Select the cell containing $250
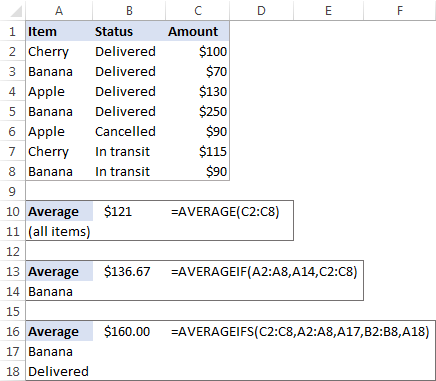 197,111
